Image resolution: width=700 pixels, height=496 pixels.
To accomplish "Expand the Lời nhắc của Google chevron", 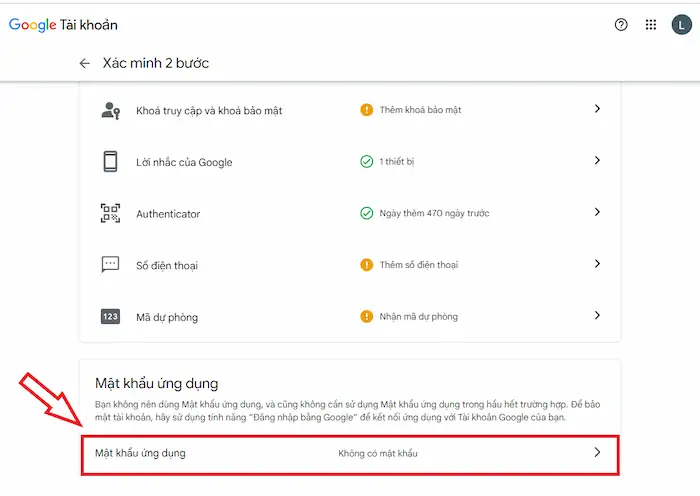I will (x=597, y=160).
